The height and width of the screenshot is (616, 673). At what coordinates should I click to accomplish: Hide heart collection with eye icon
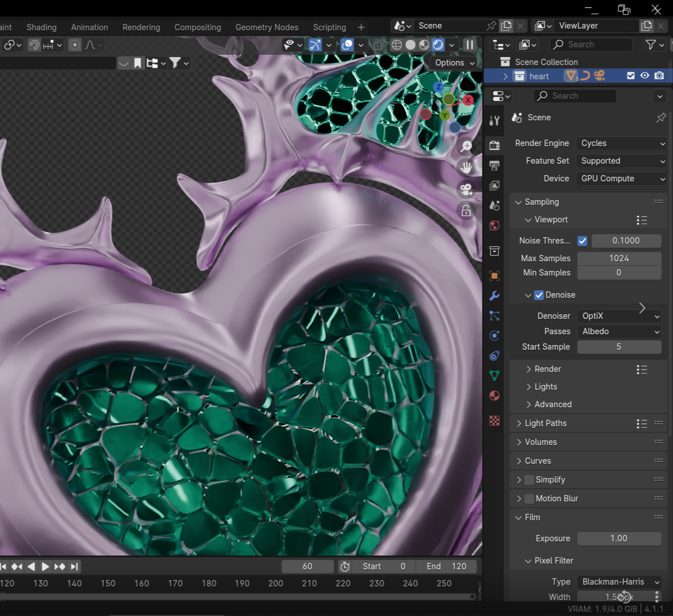point(644,76)
